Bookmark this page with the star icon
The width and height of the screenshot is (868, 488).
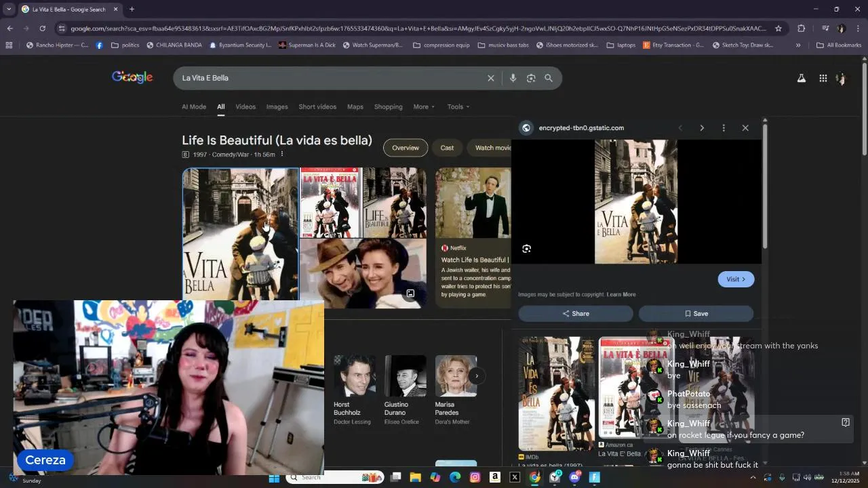(778, 28)
